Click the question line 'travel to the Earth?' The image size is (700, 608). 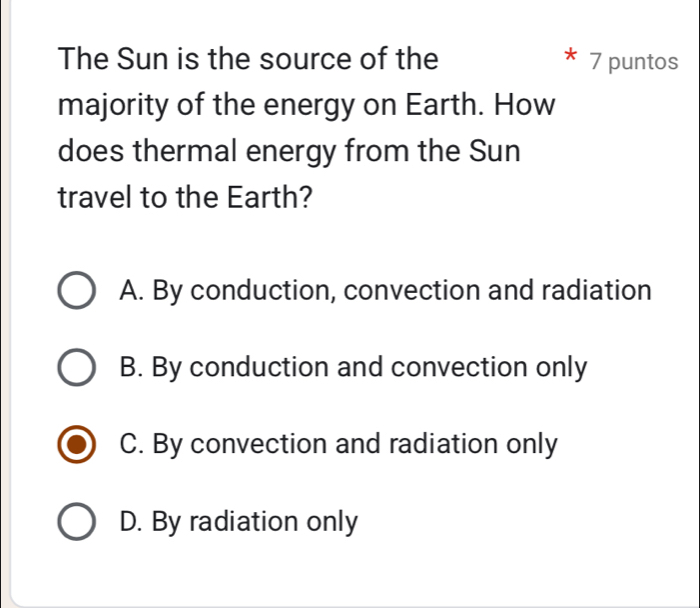(x=184, y=198)
